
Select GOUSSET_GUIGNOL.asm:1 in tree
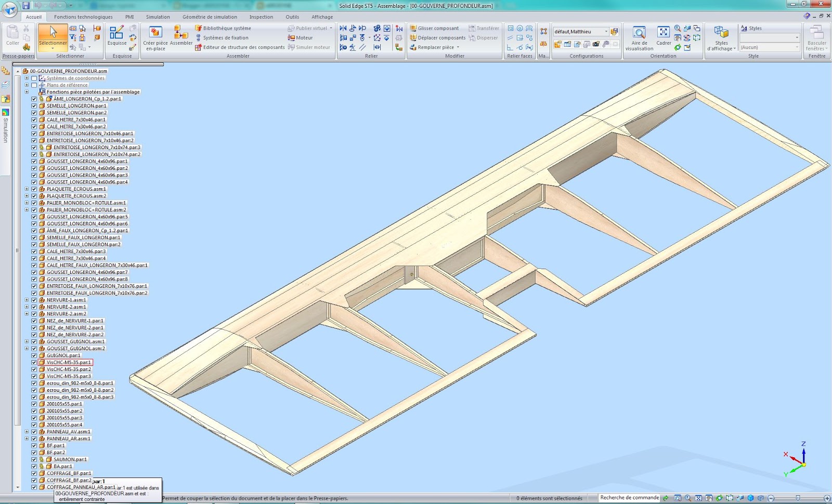[x=75, y=341]
